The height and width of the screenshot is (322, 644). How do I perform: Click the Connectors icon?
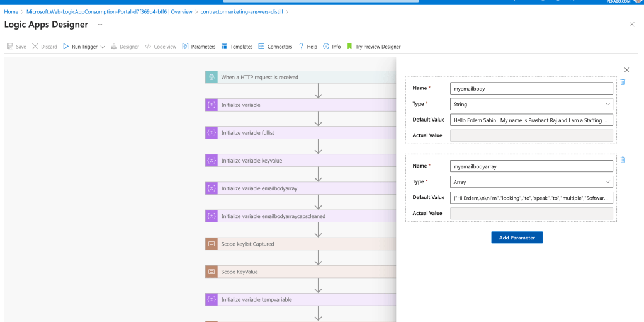[261, 47]
